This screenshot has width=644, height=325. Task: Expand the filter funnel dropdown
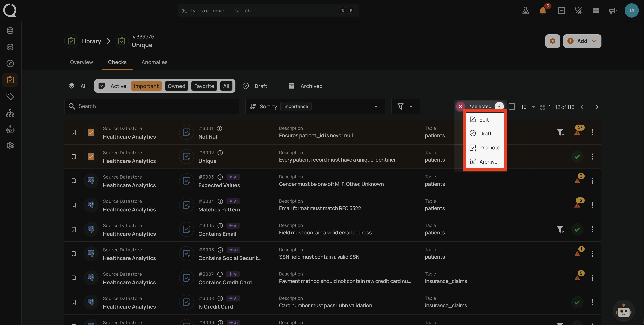click(x=406, y=106)
